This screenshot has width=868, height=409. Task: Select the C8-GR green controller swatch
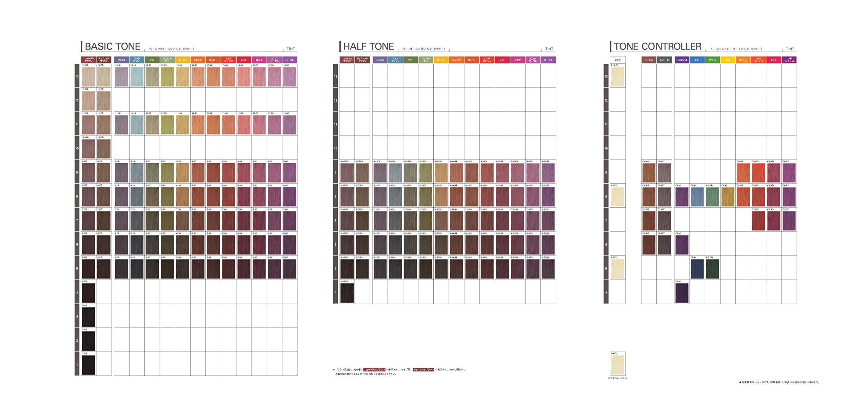pyautogui.click(x=712, y=197)
